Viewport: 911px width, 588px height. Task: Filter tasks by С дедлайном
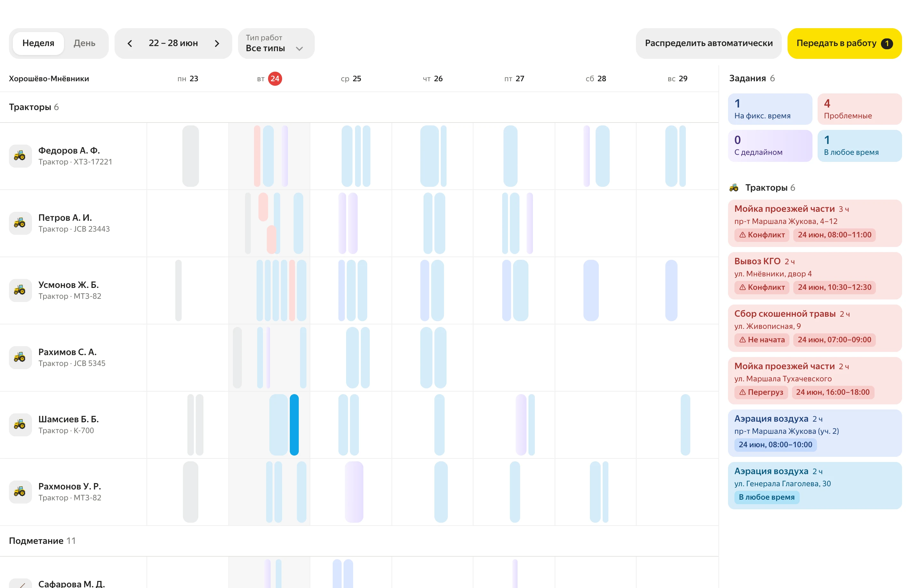coord(770,146)
